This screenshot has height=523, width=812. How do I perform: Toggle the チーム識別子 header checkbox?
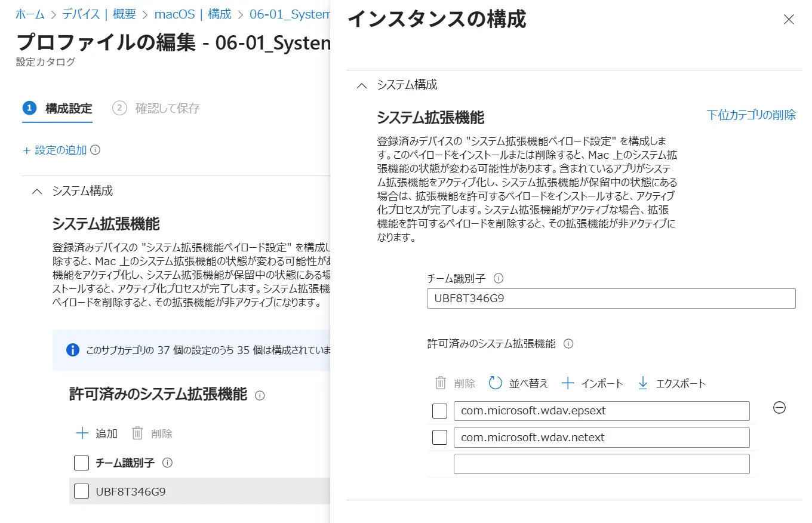click(x=81, y=463)
